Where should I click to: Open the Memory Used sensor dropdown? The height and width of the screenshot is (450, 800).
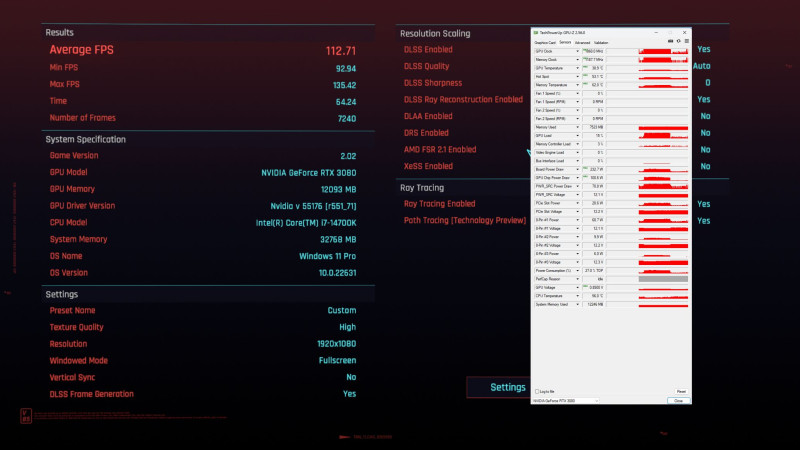pos(578,127)
